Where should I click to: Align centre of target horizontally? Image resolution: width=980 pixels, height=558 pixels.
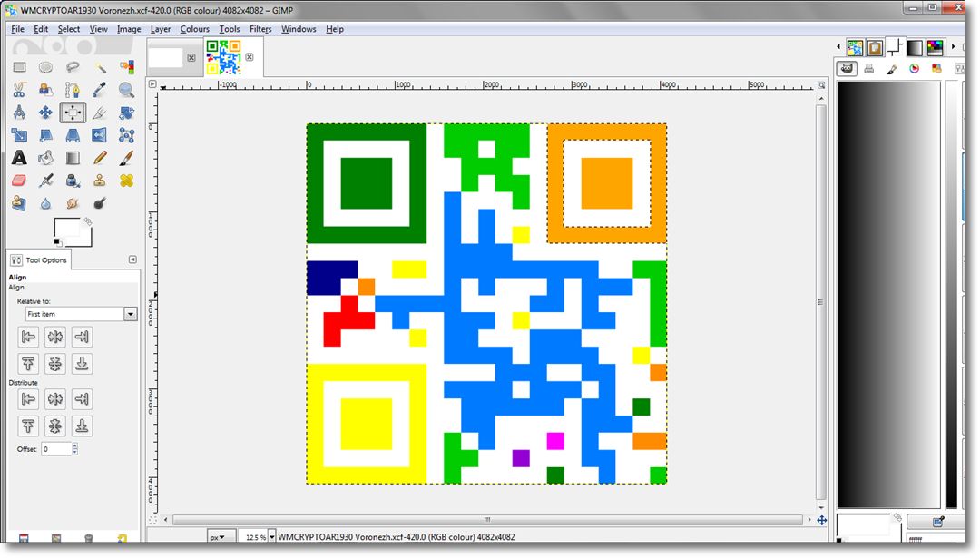pyautogui.click(x=55, y=337)
